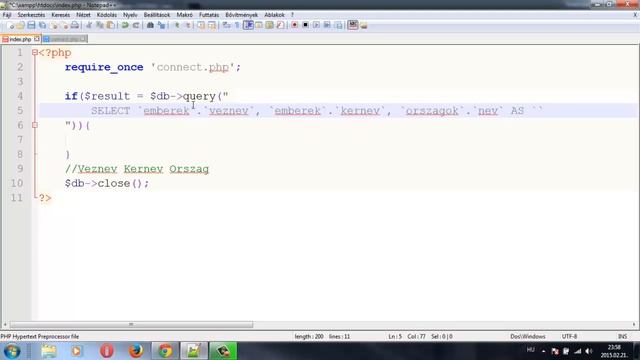Screen dimensions: 640x360
Task: Toggle the Document Map toolbar icon
Action: pos(269,25)
